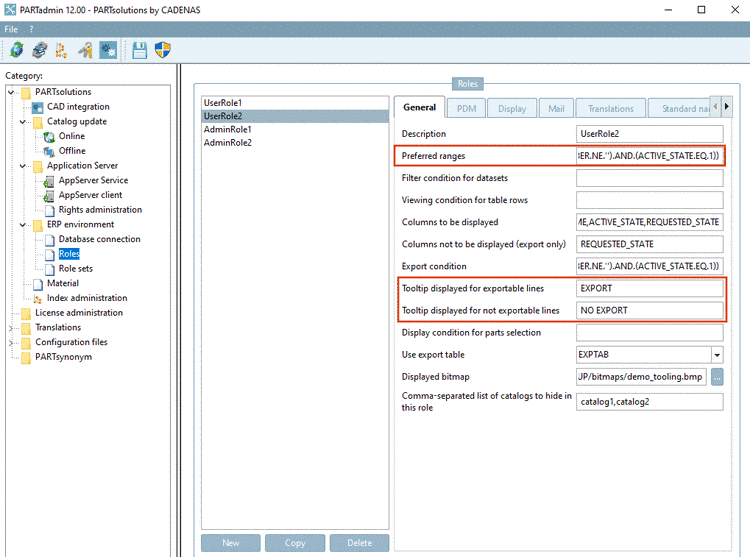Image resolution: width=750 pixels, height=557 pixels.
Task: Click the Columns to be displayed field
Action: click(x=650, y=222)
